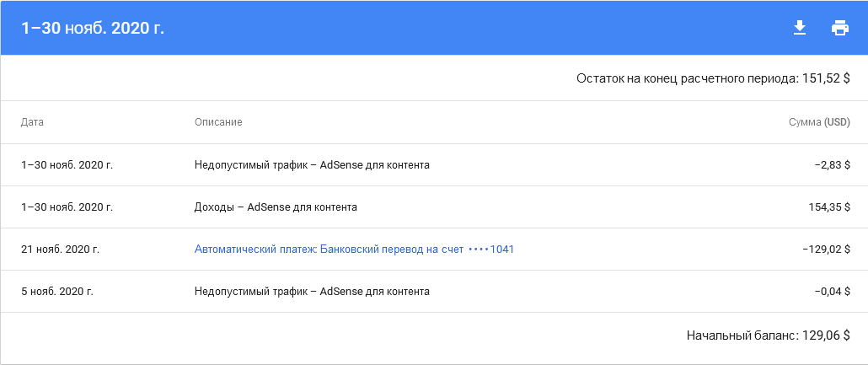The height and width of the screenshot is (365, 868).
Task: Click the "Описание" column header
Action: pyautogui.click(x=218, y=122)
